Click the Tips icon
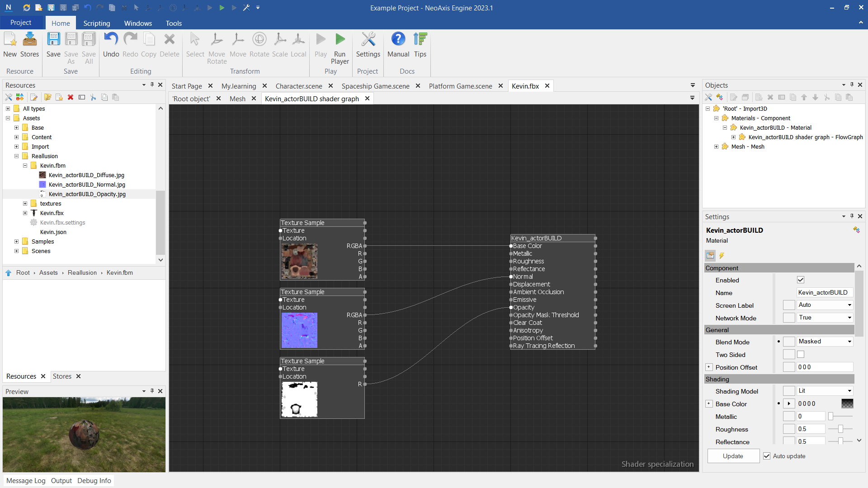Viewport: 868px width, 488px height. tap(420, 40)
